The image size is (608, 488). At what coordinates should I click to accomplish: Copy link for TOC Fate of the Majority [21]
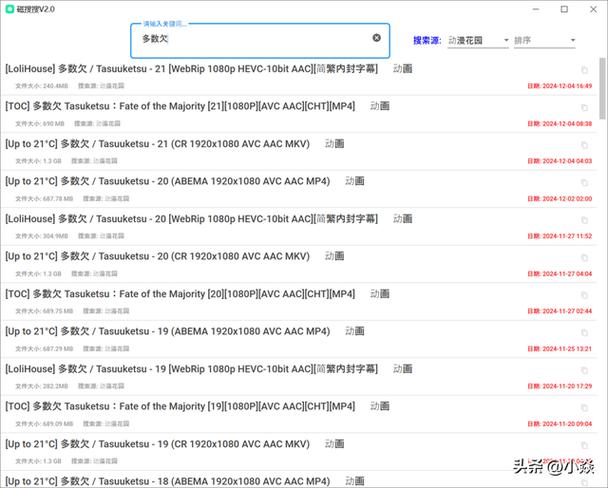584,108
